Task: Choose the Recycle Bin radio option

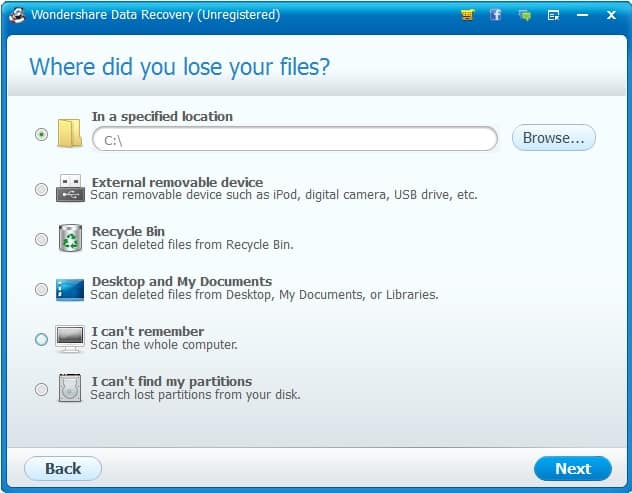Action: 41,239
